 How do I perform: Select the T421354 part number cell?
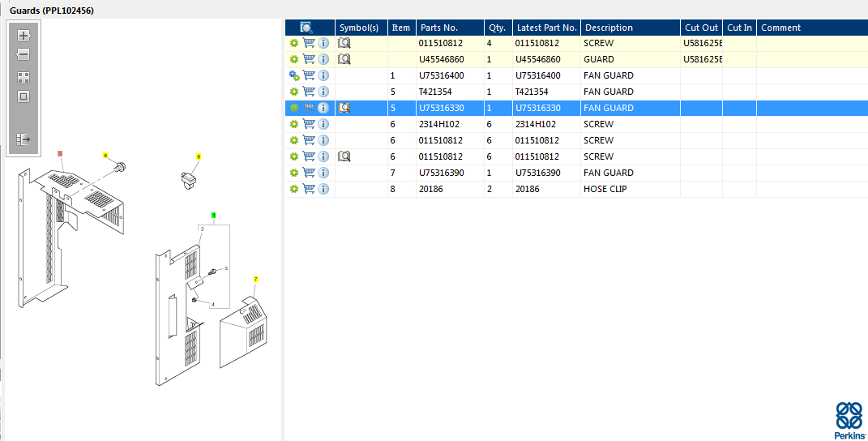pyautogui.click(x=450, y=92)
